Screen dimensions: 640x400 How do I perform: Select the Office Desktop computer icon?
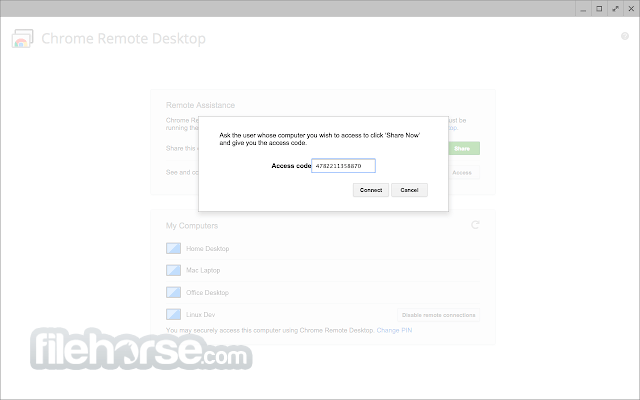[173, 292]
